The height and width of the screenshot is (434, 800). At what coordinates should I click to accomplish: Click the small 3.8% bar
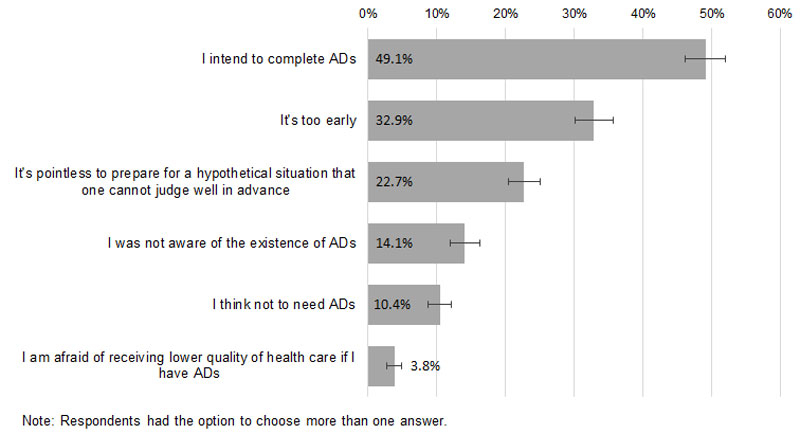click(379, 366)
